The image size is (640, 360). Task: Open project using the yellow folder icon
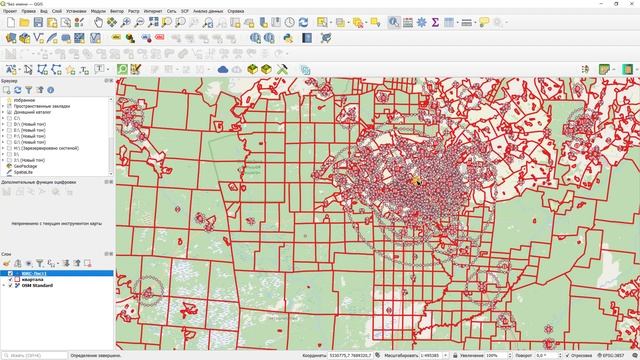tap(24, 22)
